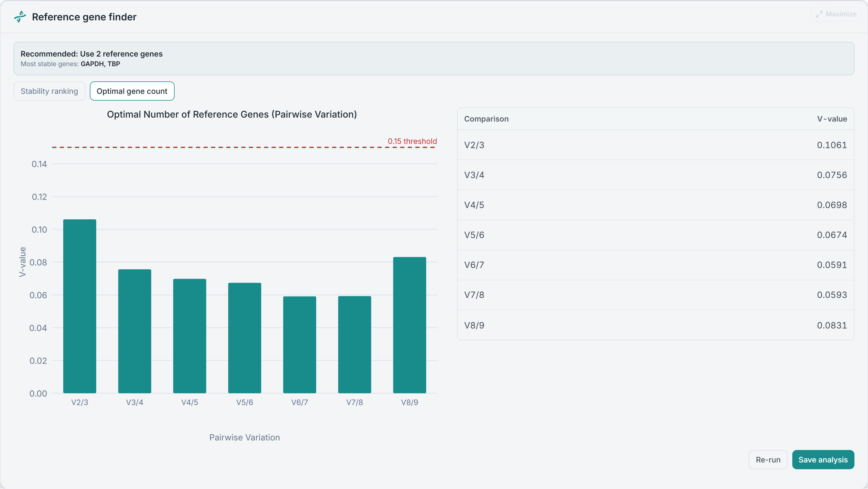Select the V8/9 table row label

[x=474, y=325]
